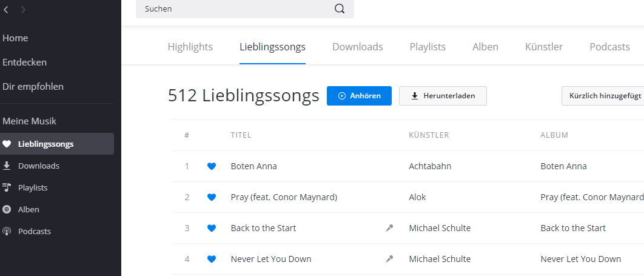Toggle the heart on Pray (feat. Conor Maynard)

pos(212,197)
